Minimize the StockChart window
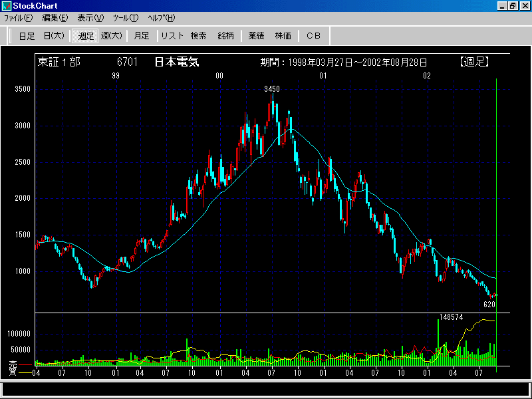532x399 pixels. [503, 6]
